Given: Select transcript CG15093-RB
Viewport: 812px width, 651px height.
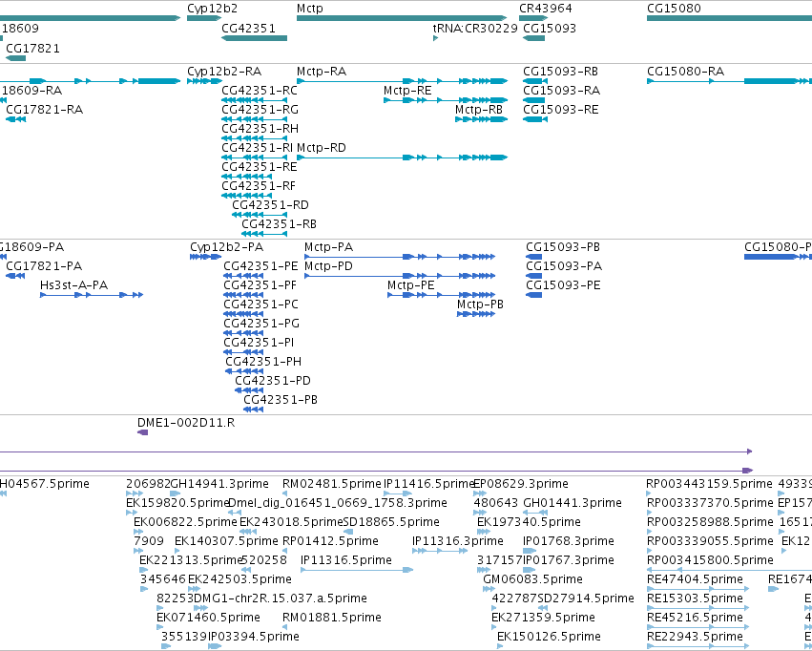Looking at the screenshot, I should click(x=560, y=71).
